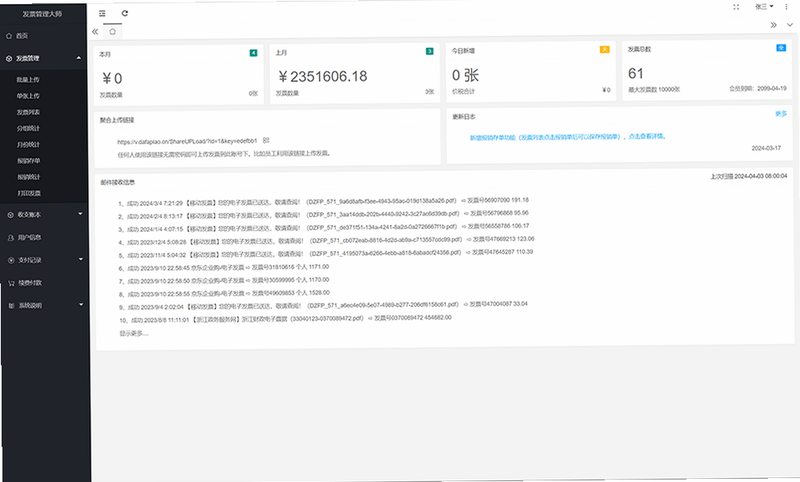Viewport: 800px width, 482px height.
Task: Click mail record 4 dated 2023/12/4
Action: click(x=327, y=241)
